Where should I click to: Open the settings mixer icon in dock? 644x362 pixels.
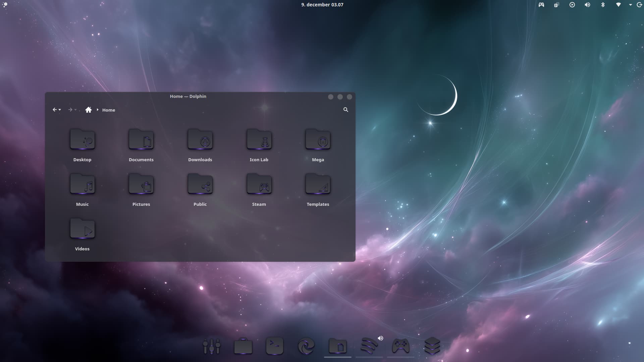(212, 346)
